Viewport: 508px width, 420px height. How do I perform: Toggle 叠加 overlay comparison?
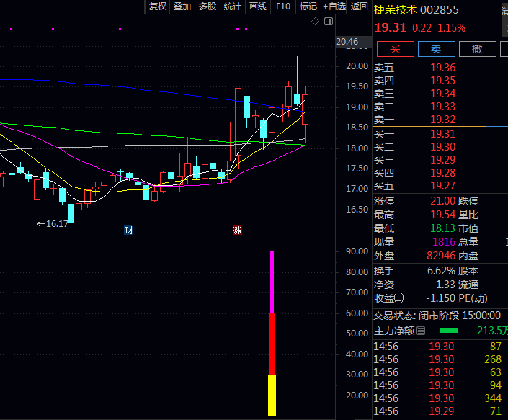(182, 6)
